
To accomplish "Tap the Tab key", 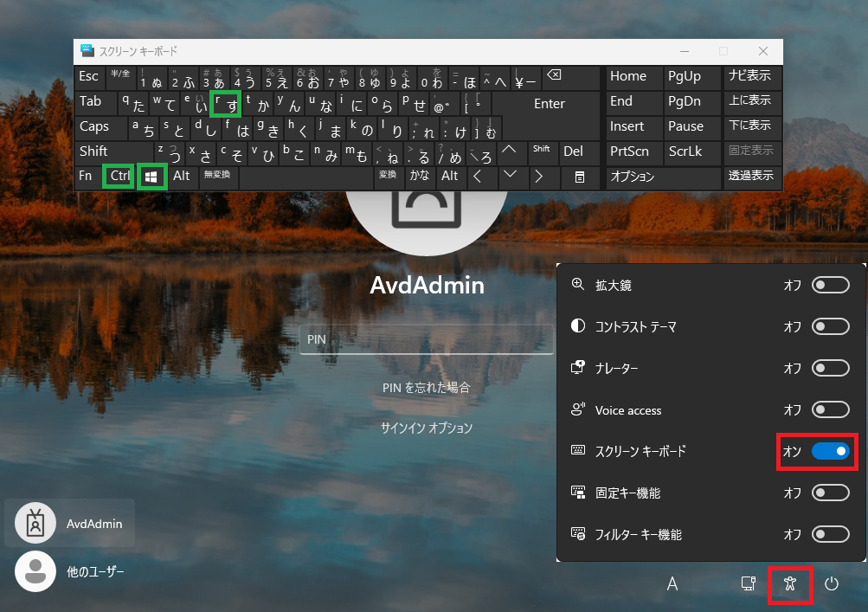I will [x=96, y=102].
